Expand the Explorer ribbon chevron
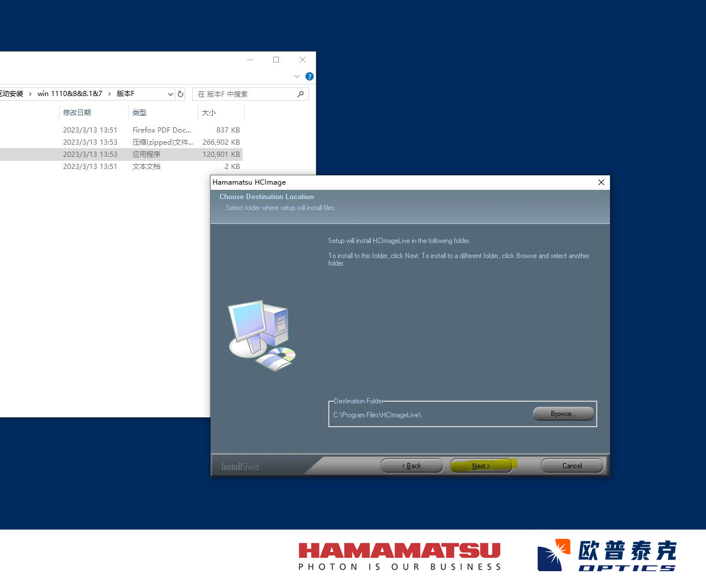This screenshot has height=588, width=706. (297, 76)
